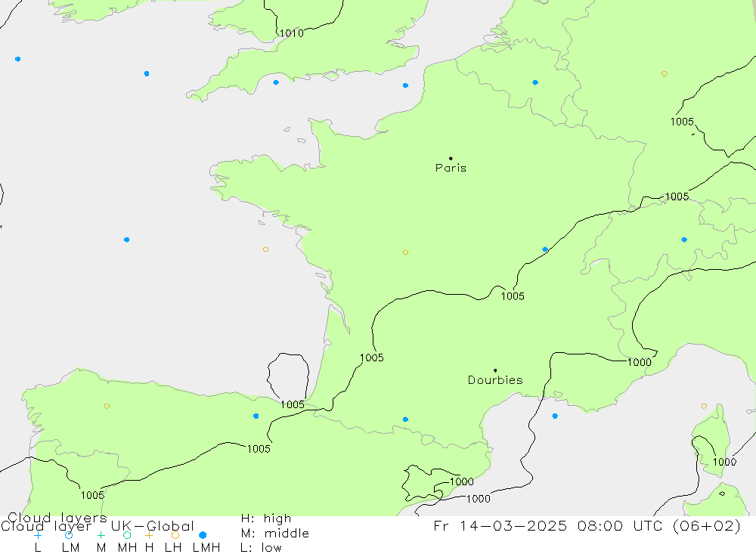
Task: Click the blue dot on eastern France isobar
Action: 545,249
